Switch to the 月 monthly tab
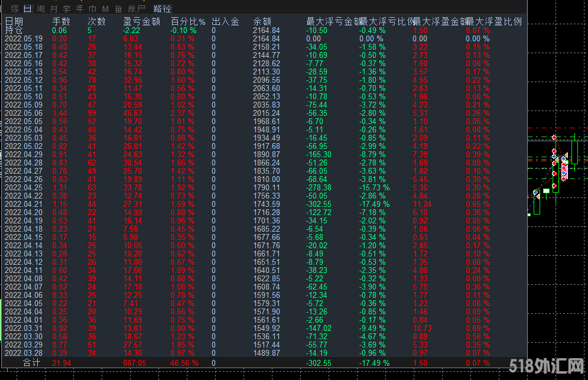 pos(54,9)
